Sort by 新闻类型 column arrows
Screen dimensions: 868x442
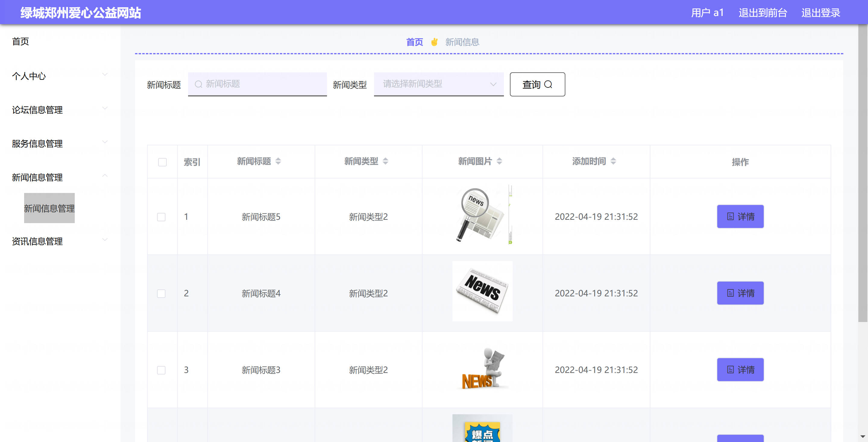tap(385, 161)
